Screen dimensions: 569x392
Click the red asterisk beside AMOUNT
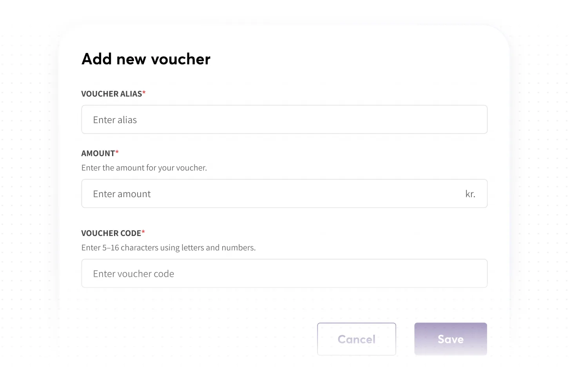coord(117,152)
